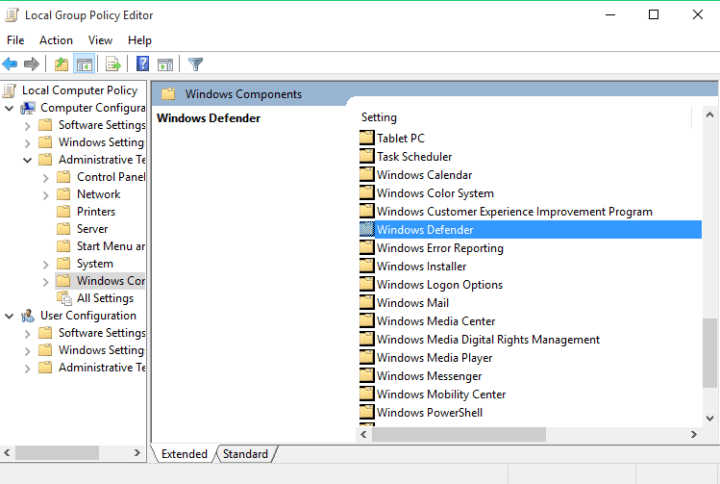This screenshot has width=720, height=484.
Task: Click the Windows Calendar folder icon
Action: (366, 174)
